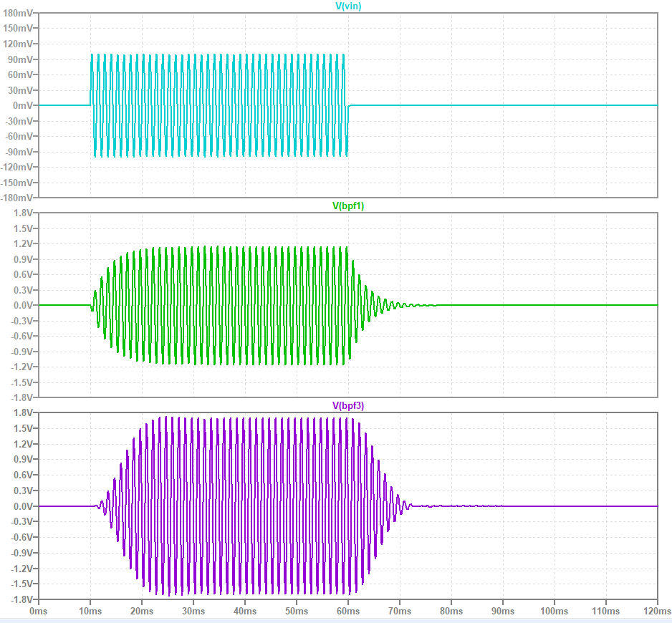The height and width of the screenshot is (623, 672).
Task: Click the 100ms time axis label
Action: (554, 612)
